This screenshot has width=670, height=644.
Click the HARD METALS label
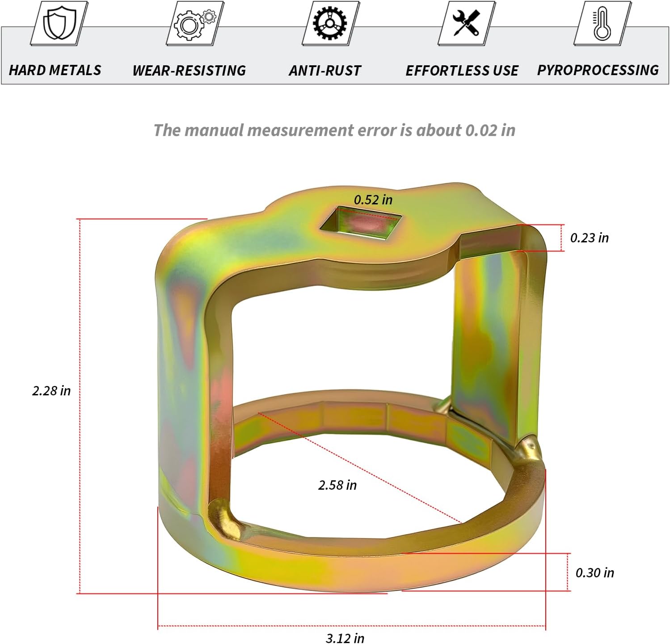pyautogui.click(x=55, y=70)
